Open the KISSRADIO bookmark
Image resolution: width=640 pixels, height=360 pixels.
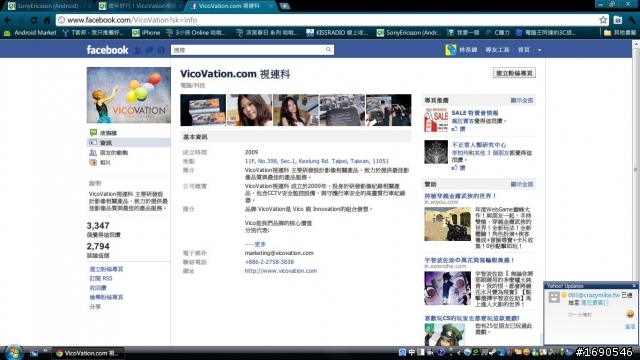(x=337, y=33)
